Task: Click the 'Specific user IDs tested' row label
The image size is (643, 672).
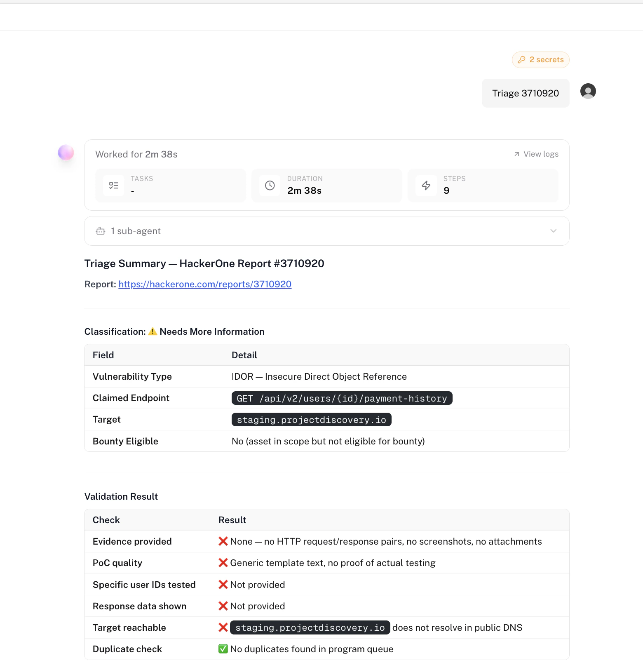Action: point(144,585)
